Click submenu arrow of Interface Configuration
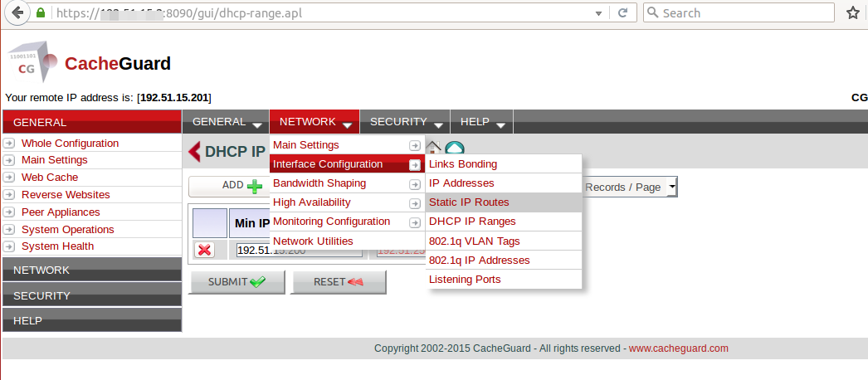Viewport: 868px width, 380px height. click(x=415, y=165)
